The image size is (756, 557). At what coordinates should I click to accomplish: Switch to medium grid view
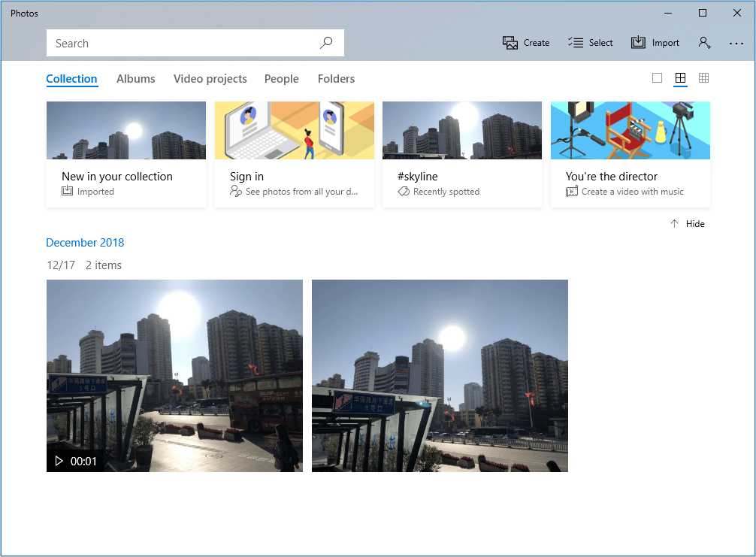(680, 78)
